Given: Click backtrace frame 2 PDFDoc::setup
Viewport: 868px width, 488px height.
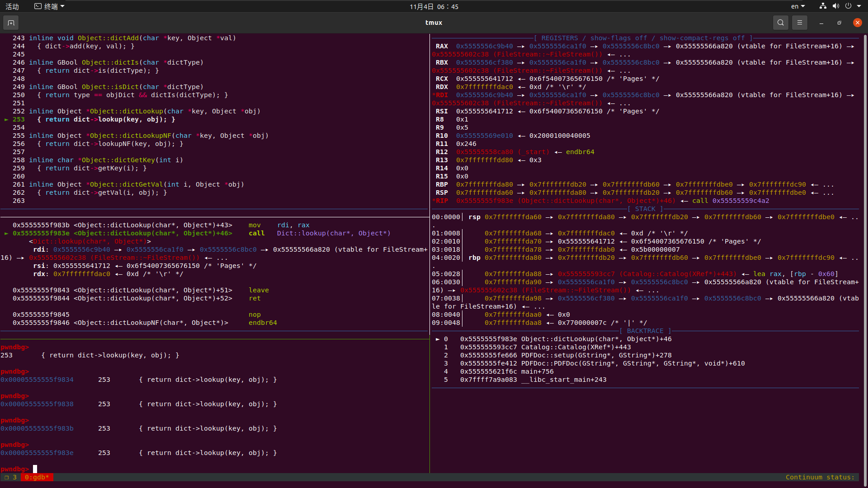Looking at the screenshot, I should click(557, 355).
